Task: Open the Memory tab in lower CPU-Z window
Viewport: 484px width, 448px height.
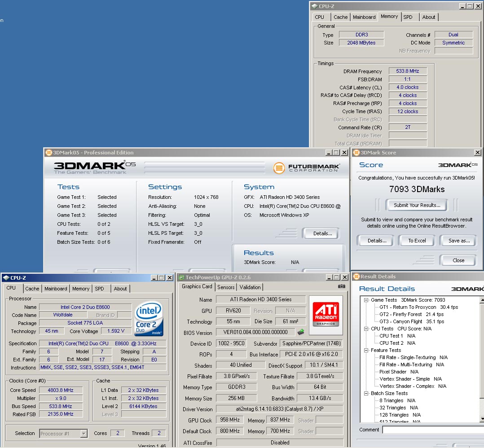Action: click(x=81, y=289)
